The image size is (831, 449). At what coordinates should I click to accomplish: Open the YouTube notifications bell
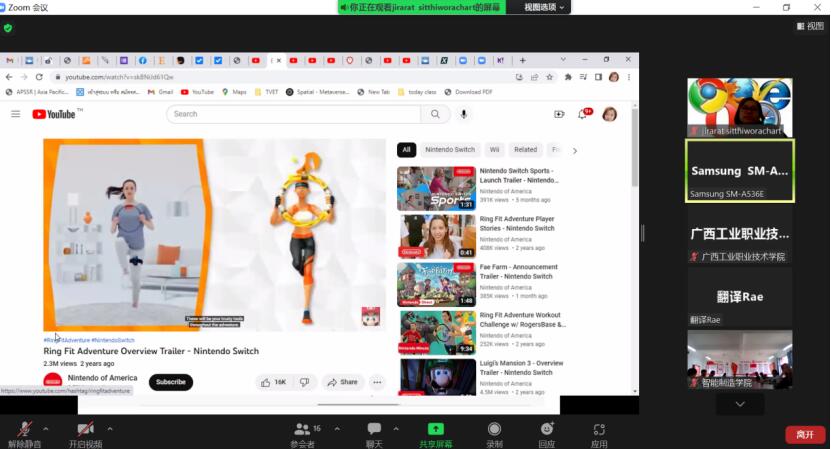point(583,114)
